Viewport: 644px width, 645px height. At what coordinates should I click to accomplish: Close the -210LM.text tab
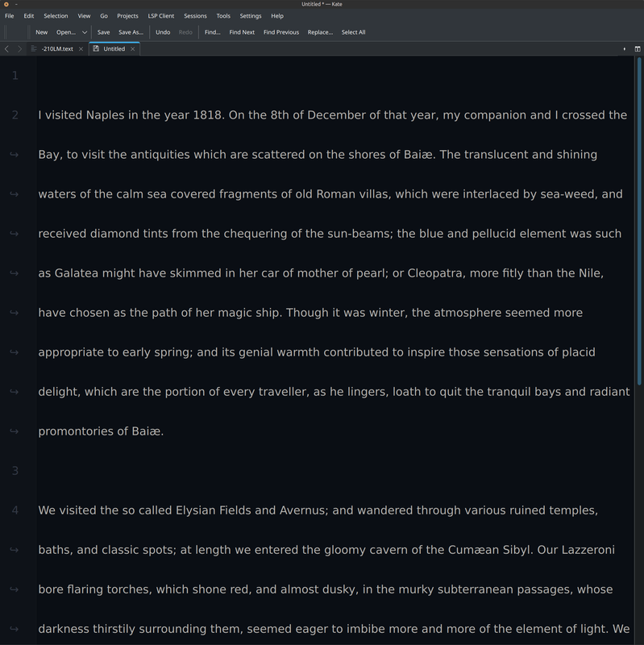pos(81,49)
